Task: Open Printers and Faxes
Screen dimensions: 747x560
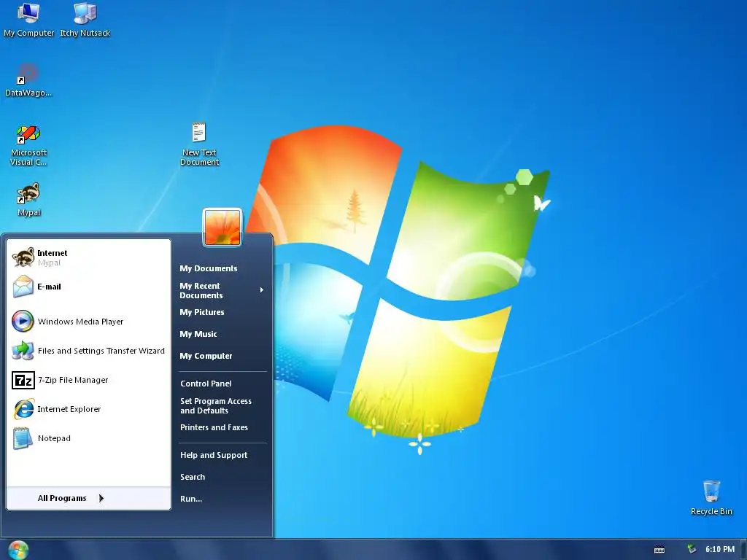Action: (222, 427)
